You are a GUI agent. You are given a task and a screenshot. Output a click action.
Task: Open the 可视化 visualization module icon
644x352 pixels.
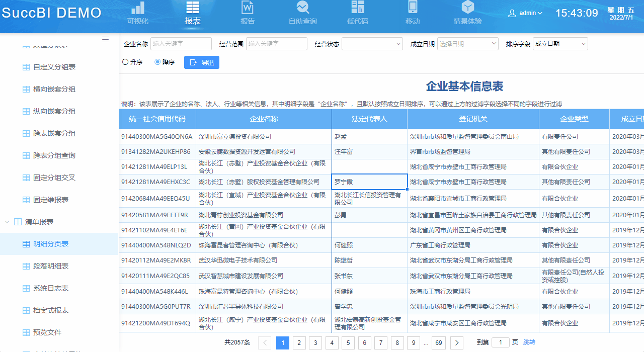click(x=137, y=8)
